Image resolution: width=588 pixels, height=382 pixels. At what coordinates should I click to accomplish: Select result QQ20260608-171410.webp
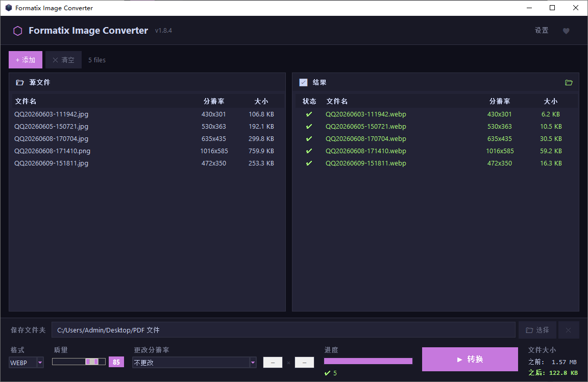[435, 151]
